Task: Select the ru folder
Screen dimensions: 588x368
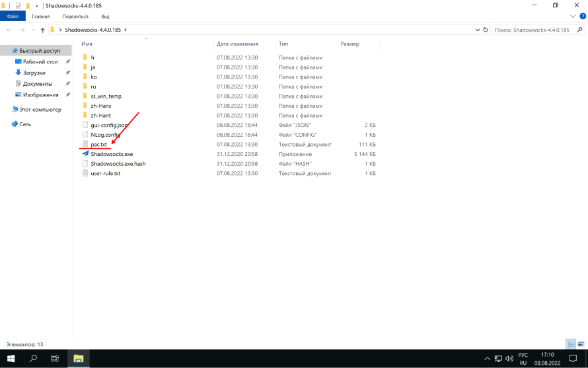Action: [x=93, y=87]
